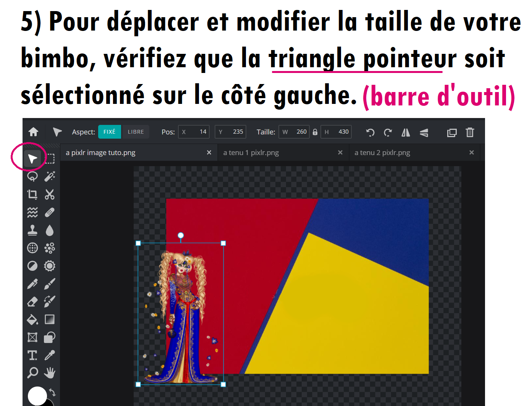This screenshot has width=532, height=406.
Task: Select the Paint Brush tool
Action: [x=50, y=284]
